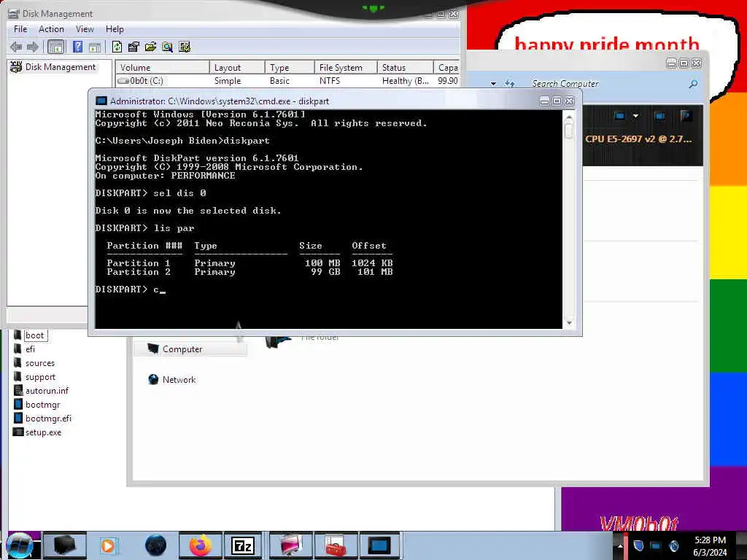Click the pink monitor taskbar icon

pyautogui.click(x=290, y=545)
